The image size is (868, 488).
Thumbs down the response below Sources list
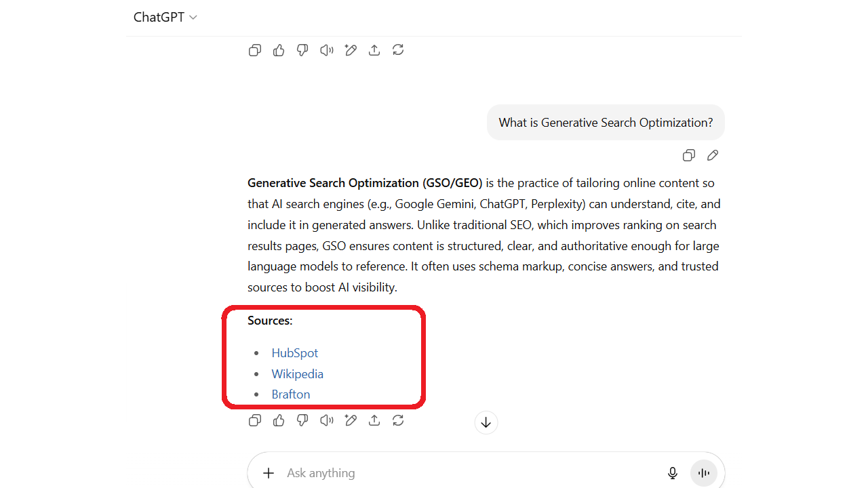click(302, 421)
